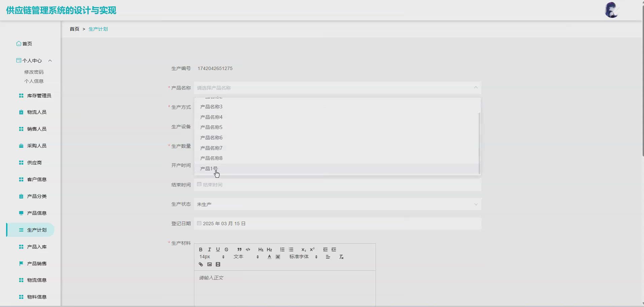Open the text alignment options

tap(328, 257)
